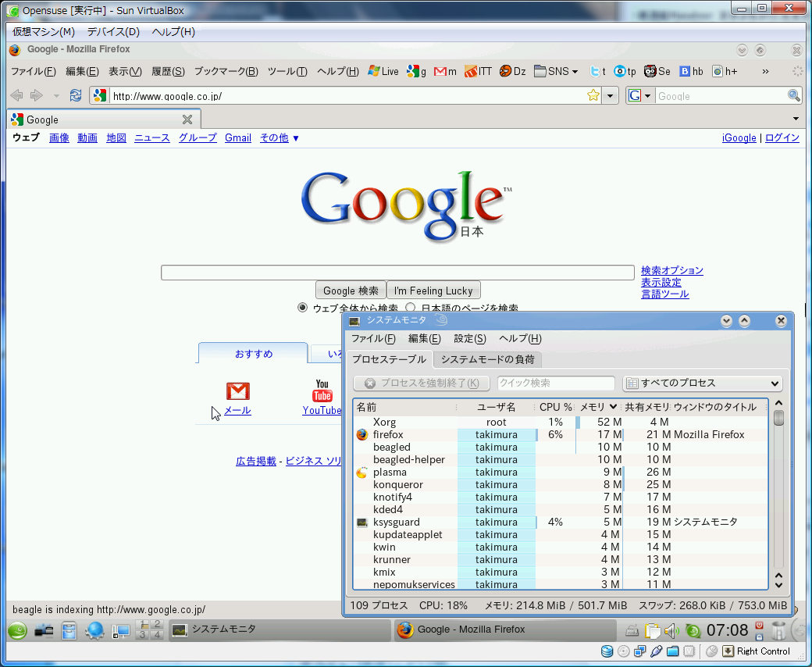Open the 'g' Google bookmark
The width and height of the screenshot is (812, 667).
click(416, 72)
